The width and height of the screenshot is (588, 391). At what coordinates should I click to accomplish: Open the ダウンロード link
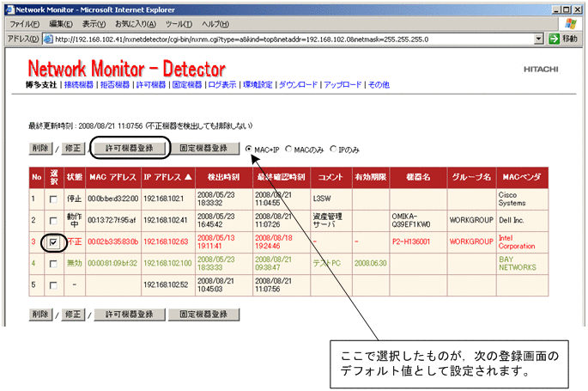coord(298,85)
